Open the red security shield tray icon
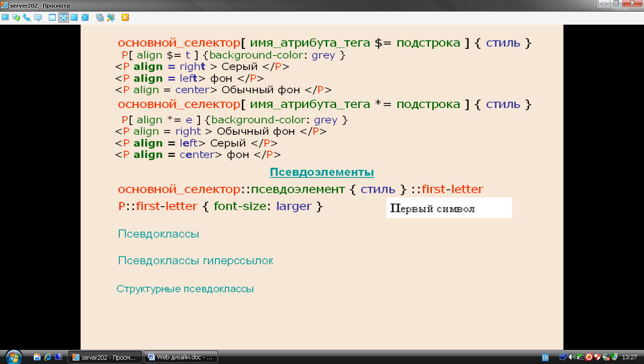The image size is (644, 364). [x=597, y=357]
